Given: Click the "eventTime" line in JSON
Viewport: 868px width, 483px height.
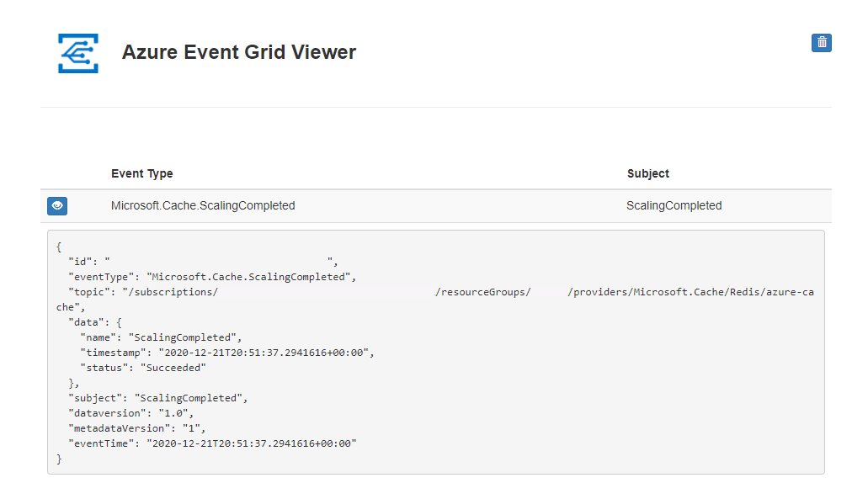Looking at the screenshot, I should [212, 443].
